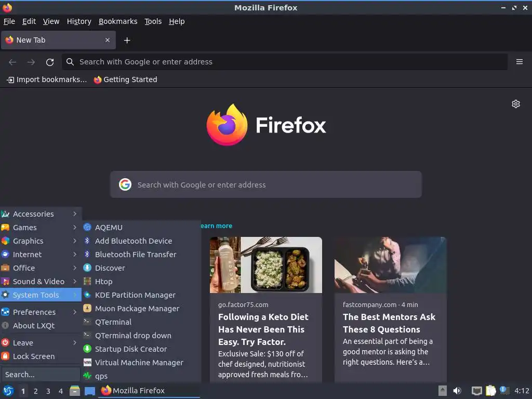Click the Muon Package Manager icon
This screenshot has height=399, width=532.
tap(87, 309)
